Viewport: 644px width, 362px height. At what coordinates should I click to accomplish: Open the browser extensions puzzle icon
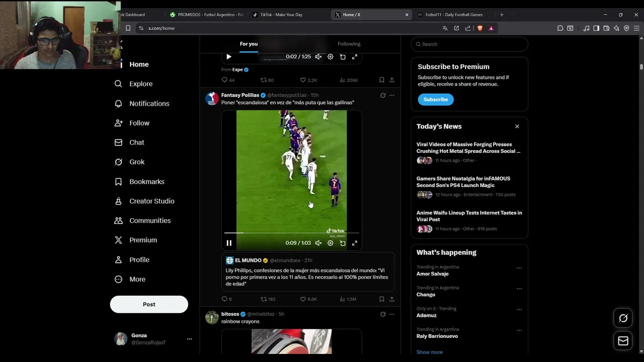coord(560,29)
